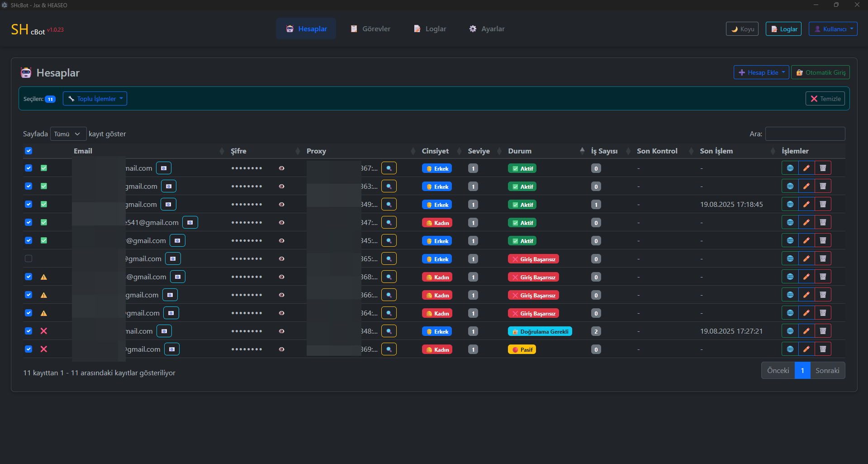
Task: Click the Ara search input field
Action: click(805, 134)
